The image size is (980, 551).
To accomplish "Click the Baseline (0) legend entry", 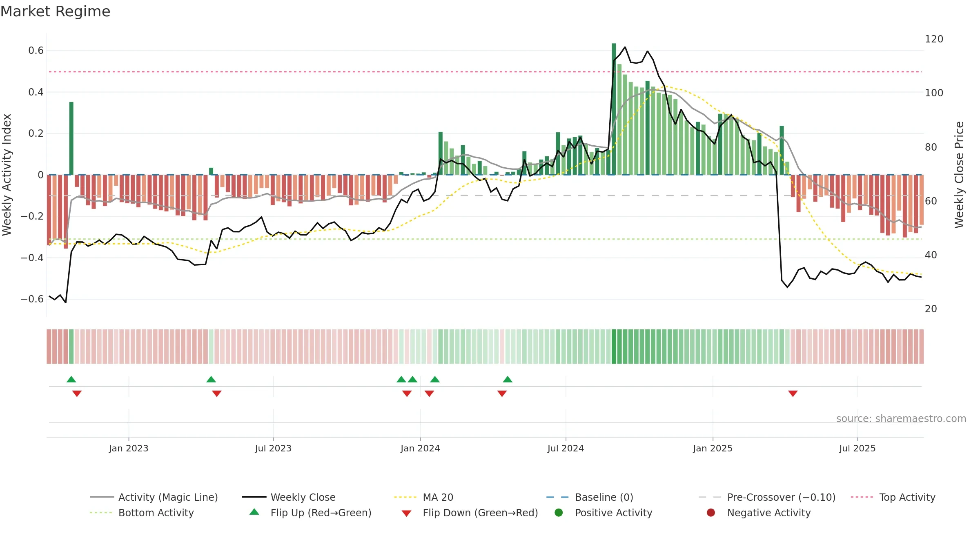I will pyautogui.click(x=590, y=497).
